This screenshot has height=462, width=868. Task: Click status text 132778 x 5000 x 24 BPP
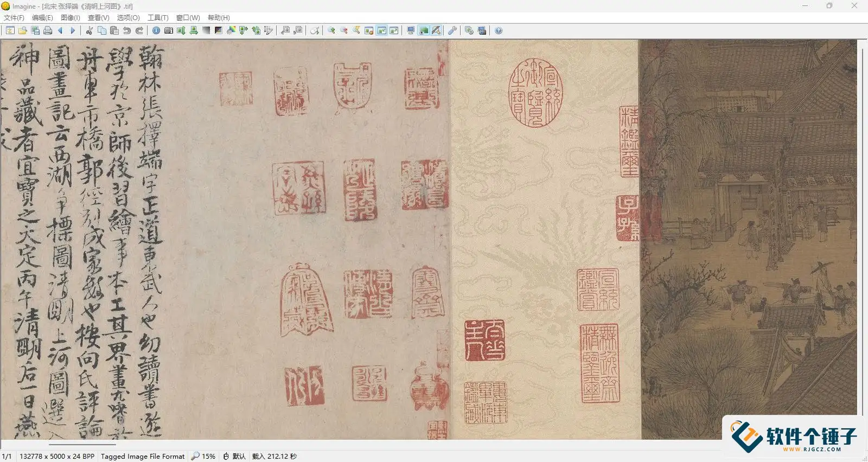tap(57, 457)
